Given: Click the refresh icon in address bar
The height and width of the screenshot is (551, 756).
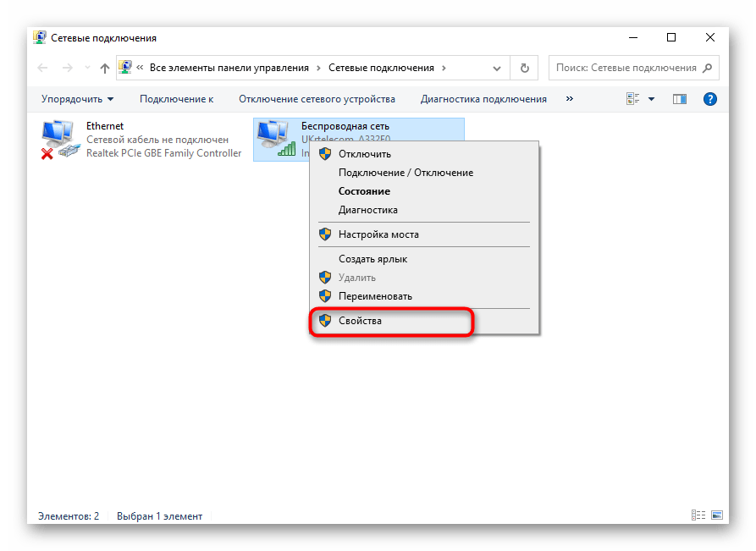Looking at the screenshot, I should (x=525, y=69).
